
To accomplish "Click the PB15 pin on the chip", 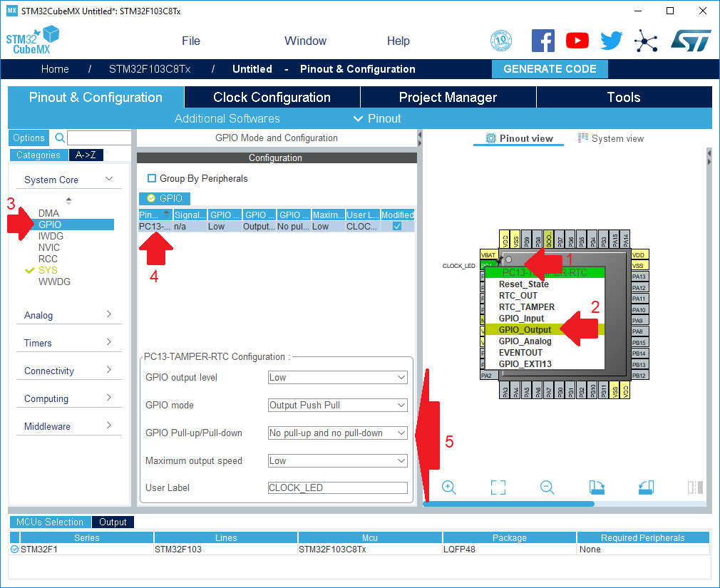I will click(x=639, y=342).
